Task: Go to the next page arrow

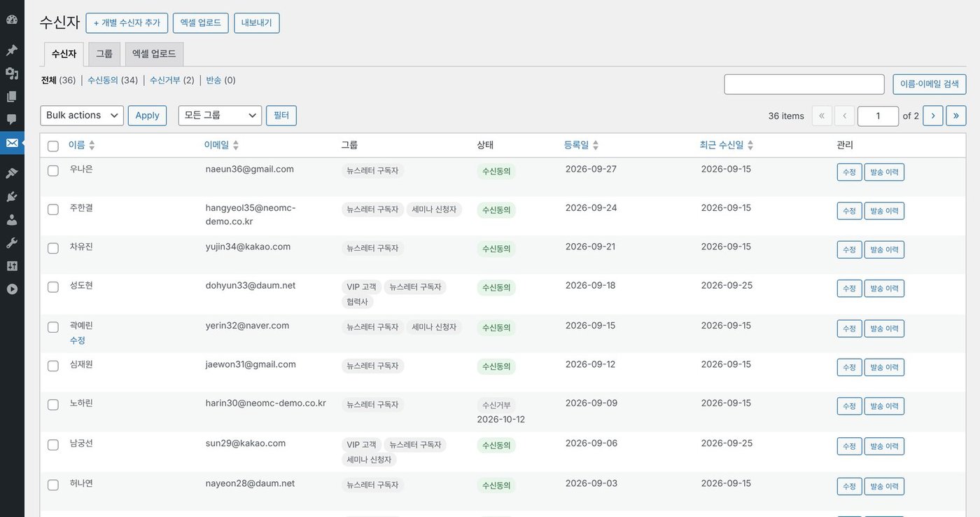Action: [933, 116]
